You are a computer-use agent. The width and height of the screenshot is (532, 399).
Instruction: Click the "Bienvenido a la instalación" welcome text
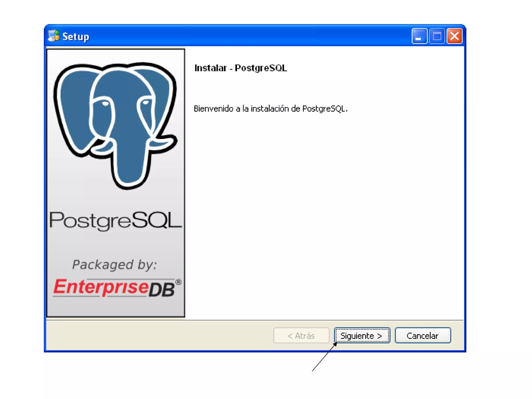point(270,109)
